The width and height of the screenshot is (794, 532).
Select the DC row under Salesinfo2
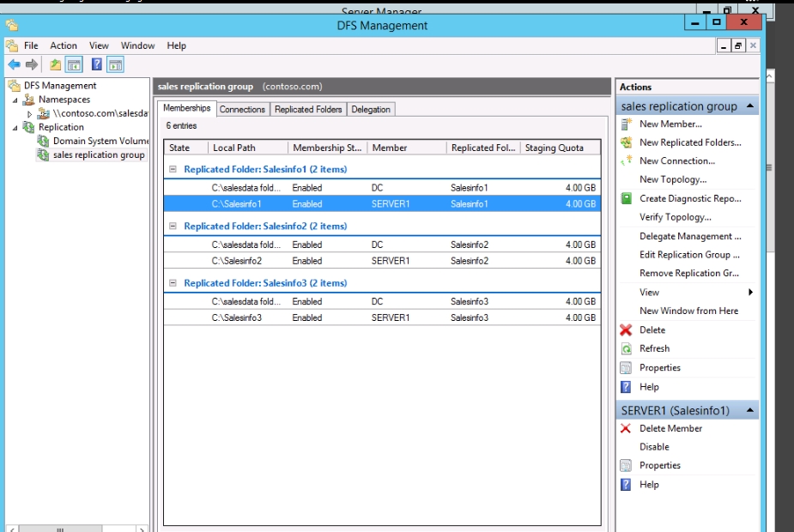pyautogui.click(x=378, y=245)
